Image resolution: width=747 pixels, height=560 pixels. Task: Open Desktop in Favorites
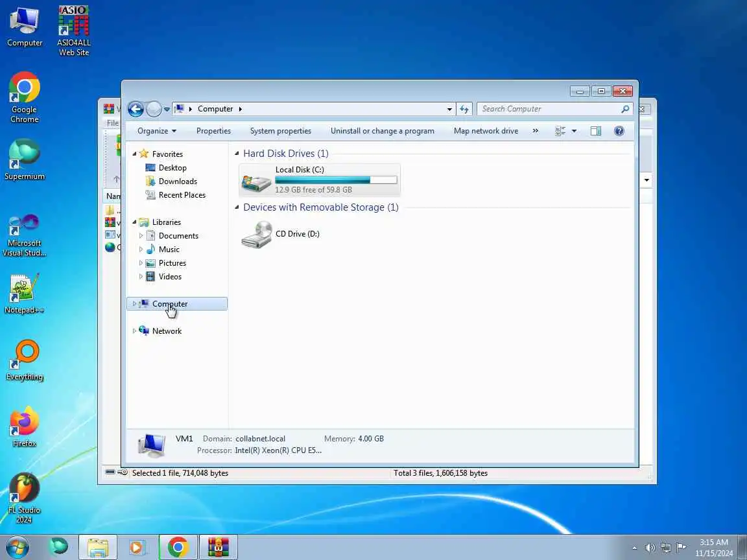(172, 168)
